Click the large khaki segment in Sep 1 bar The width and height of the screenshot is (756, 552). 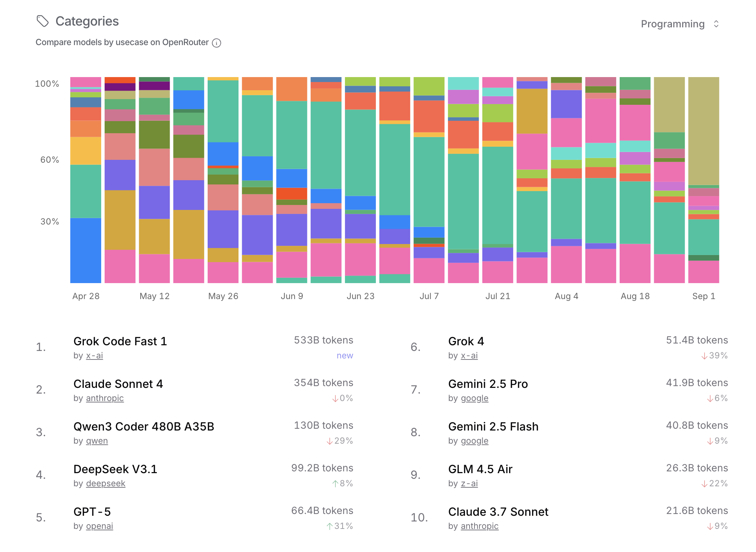703,131
